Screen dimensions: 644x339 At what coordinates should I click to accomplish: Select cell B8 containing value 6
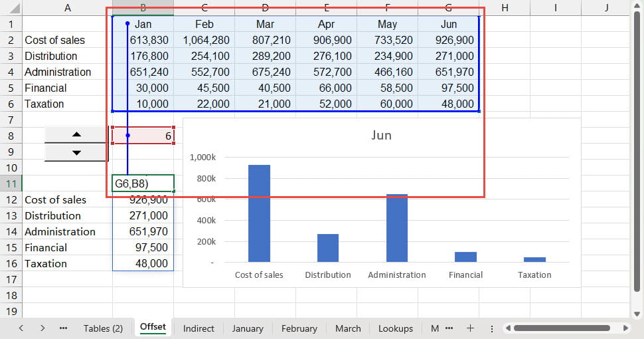coord(143,136)
